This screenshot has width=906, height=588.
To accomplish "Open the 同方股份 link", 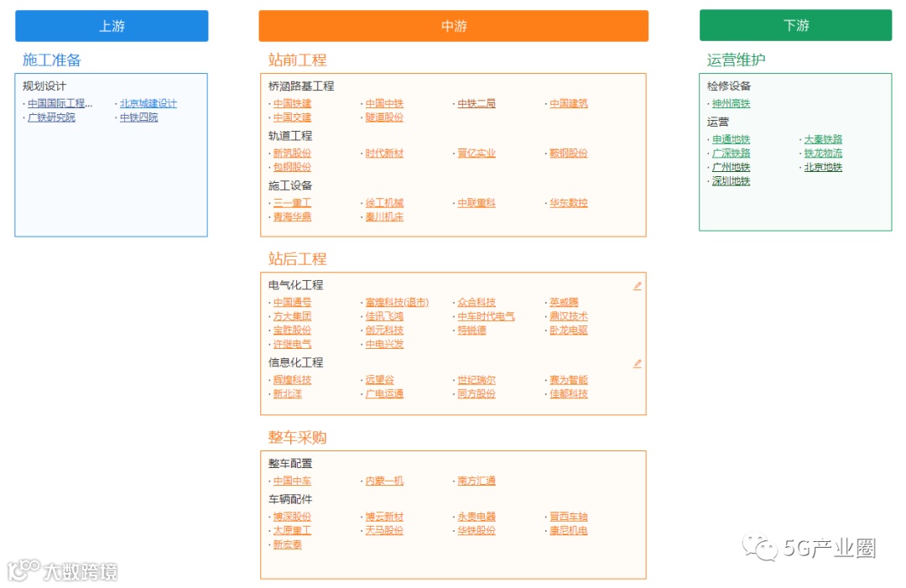I will [476, 393].
